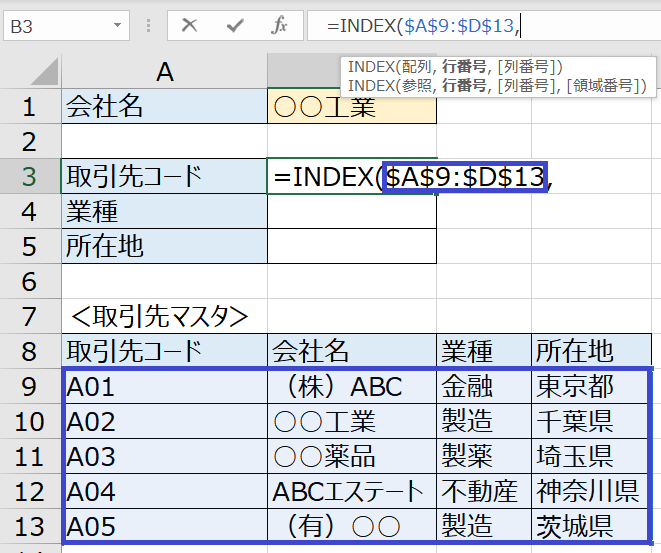Click the 取引先コード header in row 8
661x553 pixels.
[x=164, y=351]
